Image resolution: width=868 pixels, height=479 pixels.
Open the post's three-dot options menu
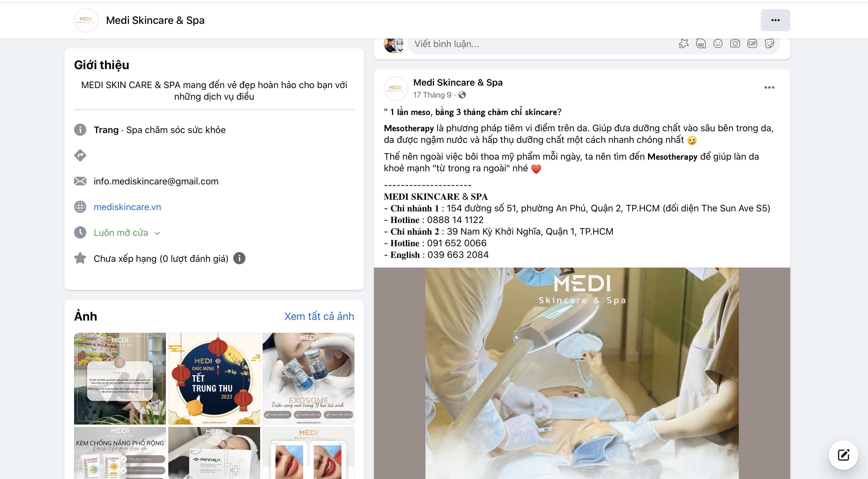coord(769,87)
